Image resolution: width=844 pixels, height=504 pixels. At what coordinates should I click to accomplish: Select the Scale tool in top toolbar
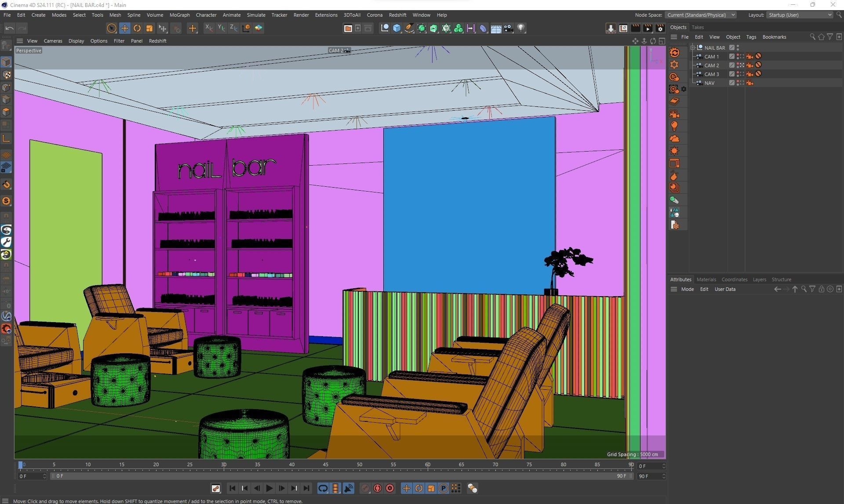coord(149,28)
